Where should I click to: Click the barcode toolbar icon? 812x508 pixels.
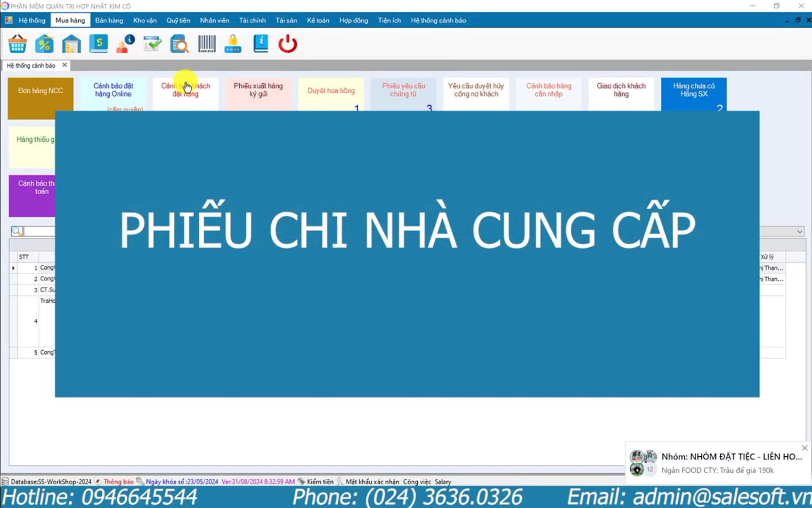pyautogui.click(x=207, y=44)
